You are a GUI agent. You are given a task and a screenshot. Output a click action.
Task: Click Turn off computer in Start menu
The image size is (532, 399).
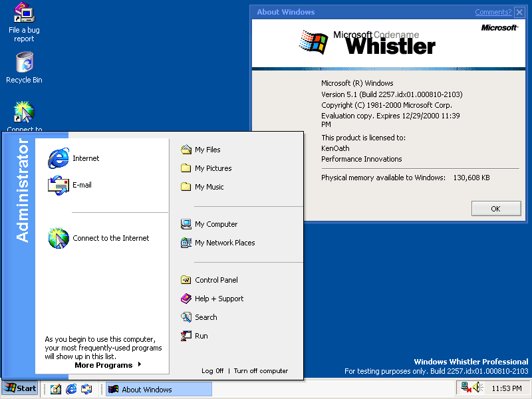click(x=261, y=371)
